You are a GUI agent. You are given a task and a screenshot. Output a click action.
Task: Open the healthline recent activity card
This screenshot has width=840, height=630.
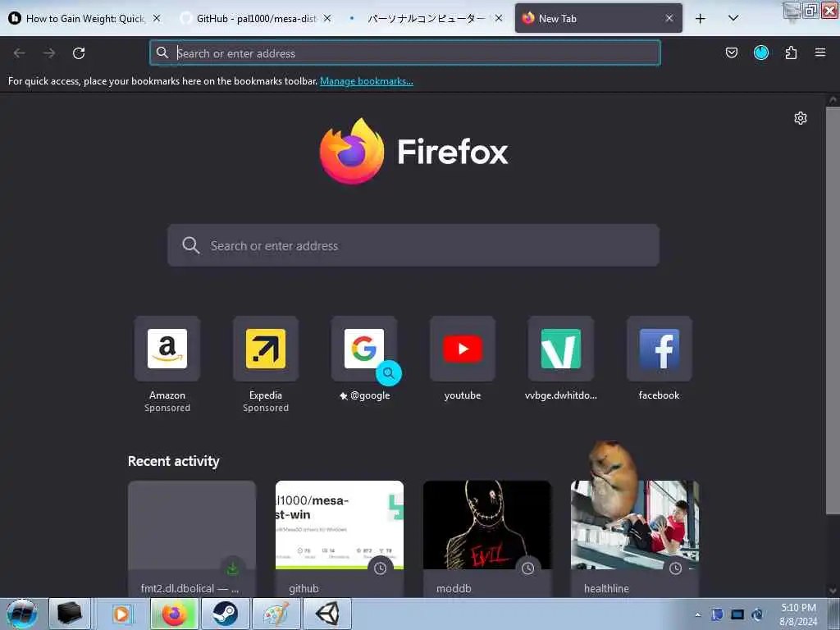click(635, 538)
